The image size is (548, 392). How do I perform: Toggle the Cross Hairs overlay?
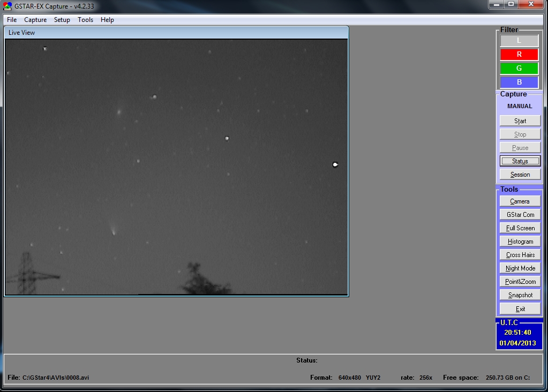[x=519, y=254]
